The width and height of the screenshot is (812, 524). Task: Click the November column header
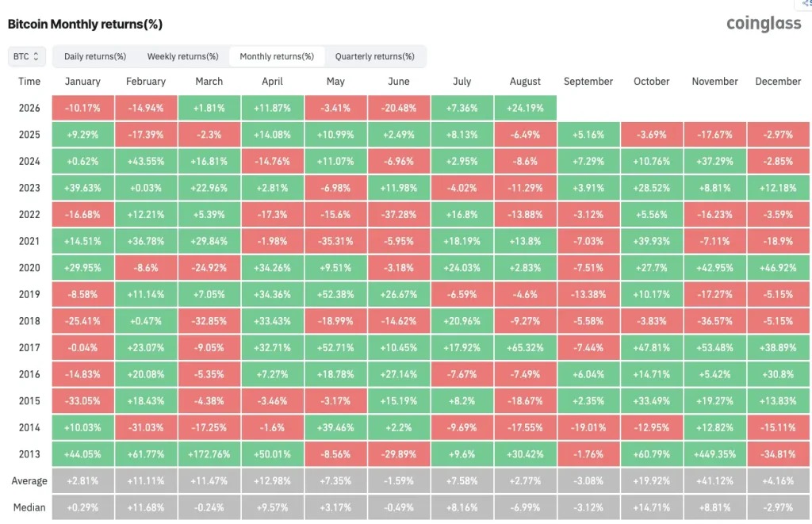point(715,82)
